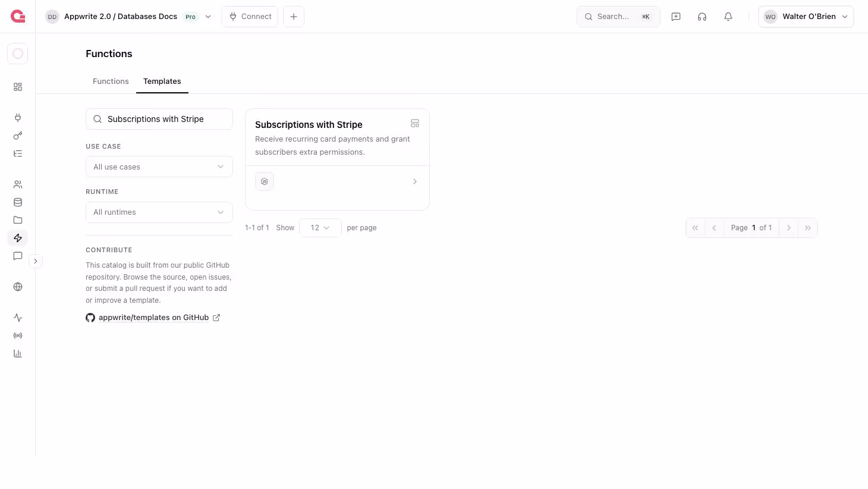The width and height of the screenshot is (868, 489).
Task: Open the Storage folder icon
Action: (18, 220)
